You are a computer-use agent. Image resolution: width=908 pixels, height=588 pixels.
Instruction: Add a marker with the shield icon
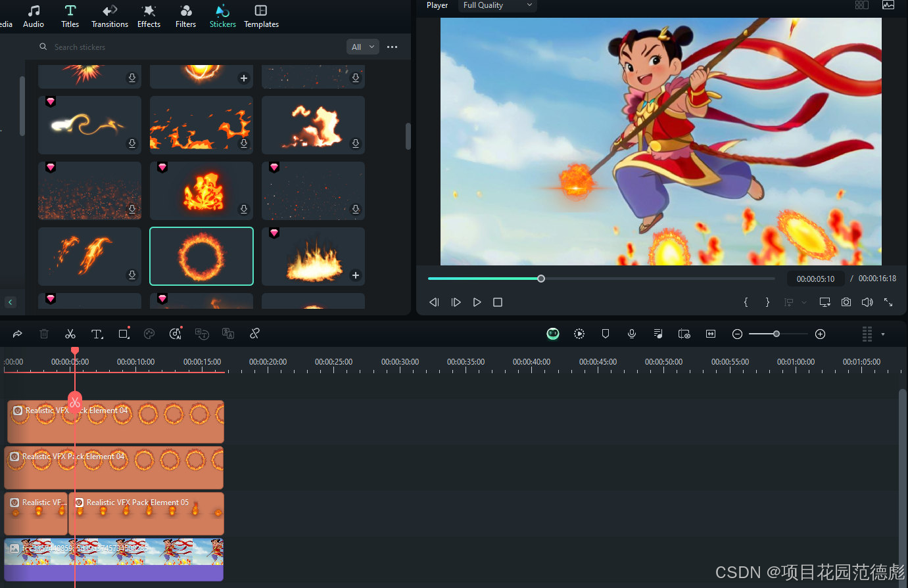606,334
